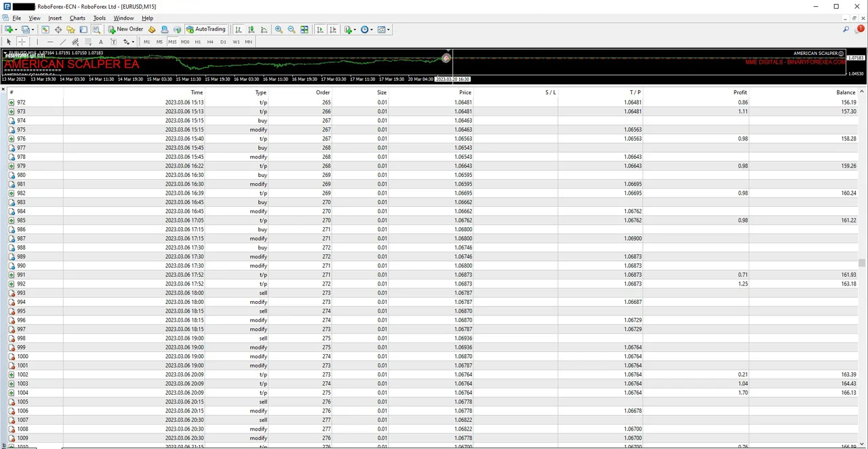Select the MN timeframe
The image size is (868, 449).
[248, 41]
